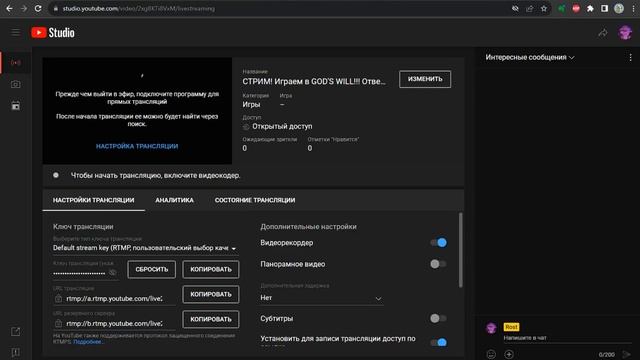The image size is (640, 360).
Task: Open the browser three-dot menu
Action: 633,9
